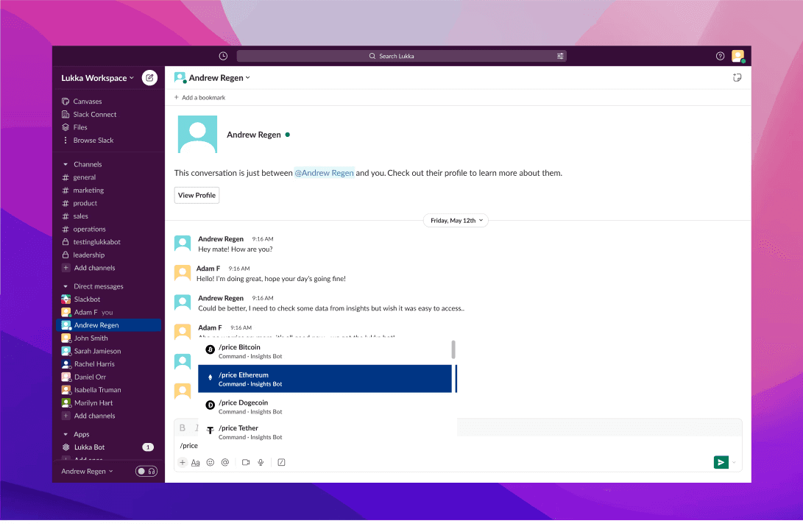Click the search filter sliders icon
The height and width of the screenshot is (532, 803).
(560, 56)
